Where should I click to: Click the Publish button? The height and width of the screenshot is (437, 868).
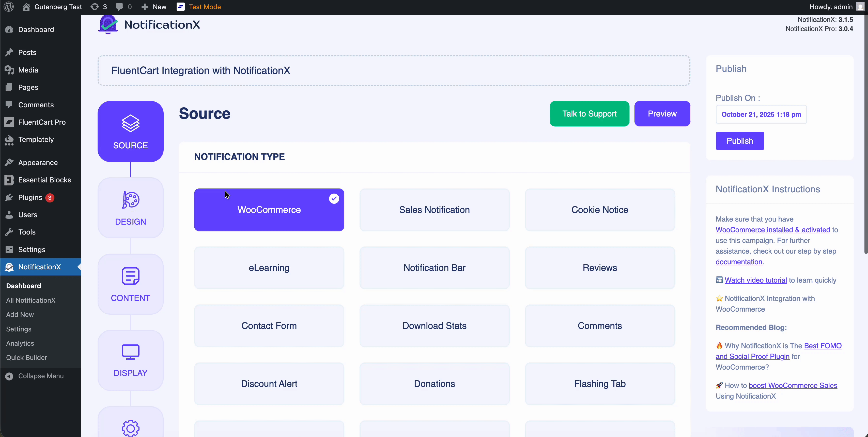click(740, 141)
